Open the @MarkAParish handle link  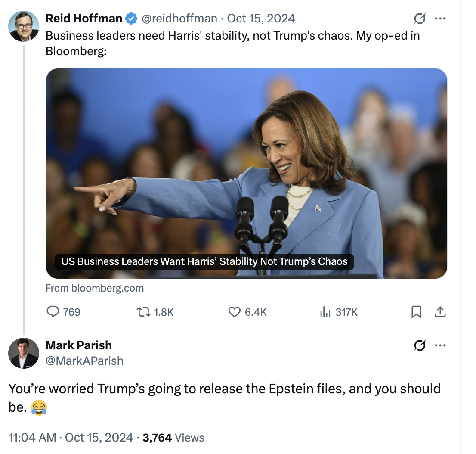(x=84, y=361)
